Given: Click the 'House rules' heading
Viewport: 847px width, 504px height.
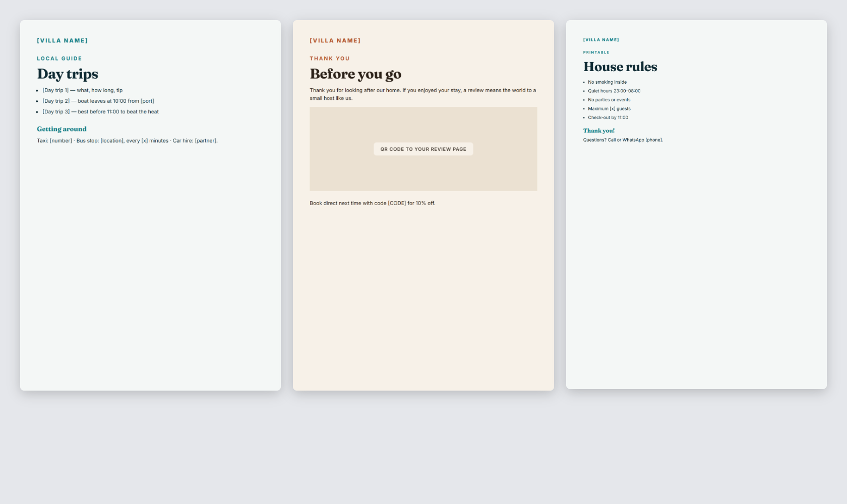Looking at the screenshot, I should 620,67.
